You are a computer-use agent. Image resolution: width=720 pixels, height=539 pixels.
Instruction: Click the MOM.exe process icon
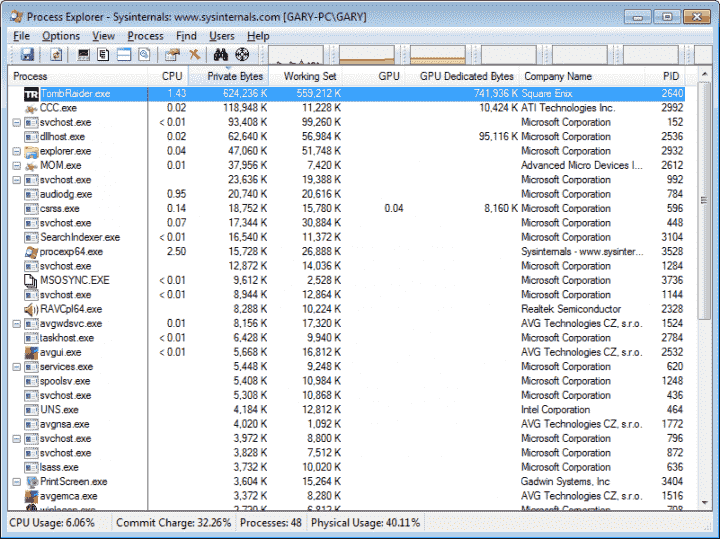click(x=31, y=166)
